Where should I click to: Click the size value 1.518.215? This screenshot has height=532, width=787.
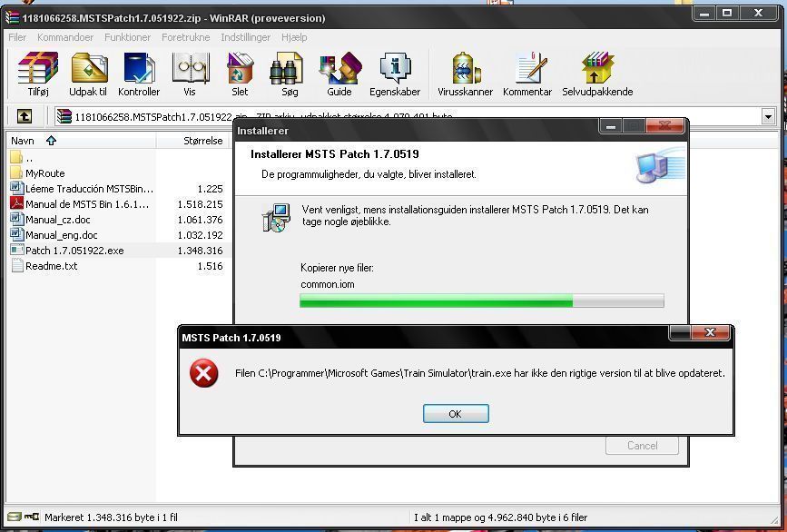pos(200,204)
